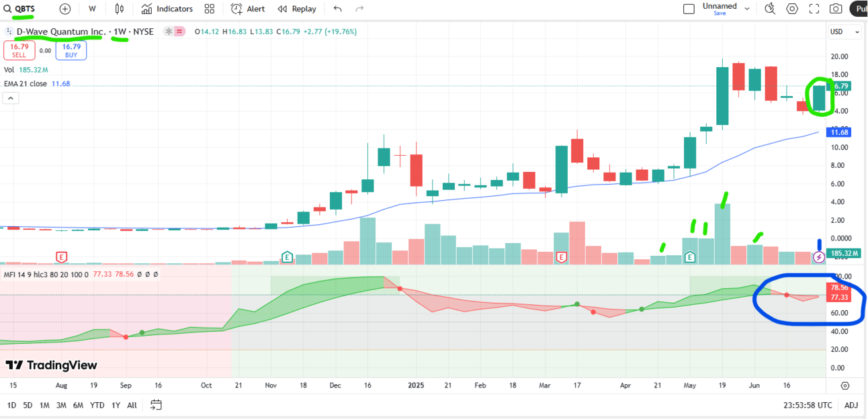Click the Publish button
The height and width of the screenshot is (419, 868).
[859, 9]
